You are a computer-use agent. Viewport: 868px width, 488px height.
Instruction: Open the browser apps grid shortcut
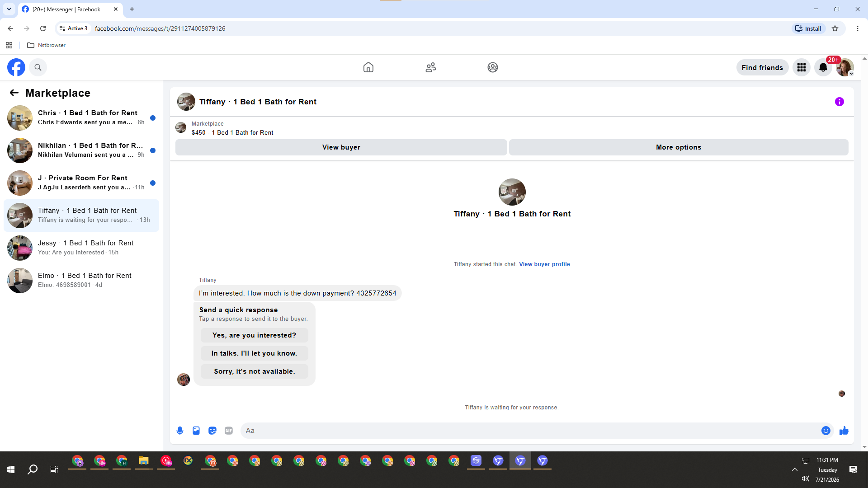(9, 45)
